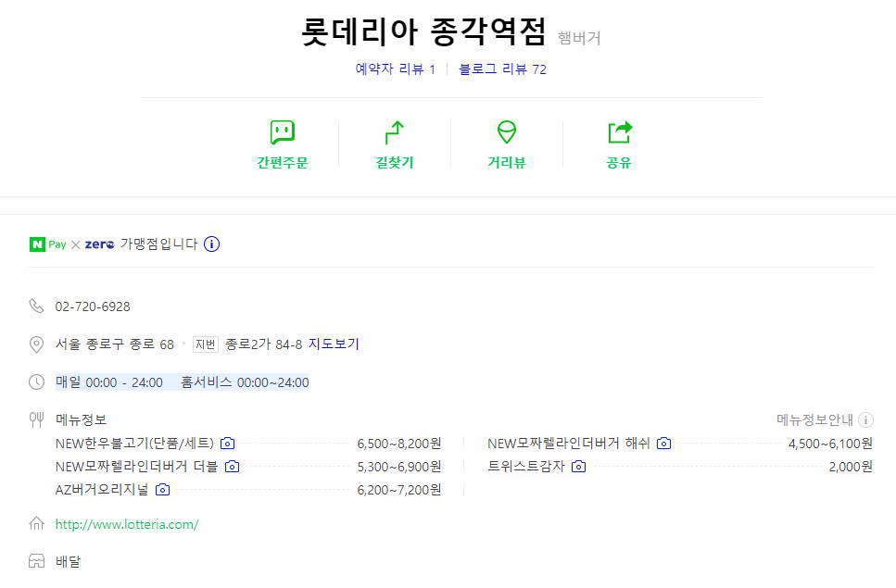Image resolution: width=896 pixels, height=588 pixels.
Task: Click the N Pay logo
Action: [x=47, y=244]
